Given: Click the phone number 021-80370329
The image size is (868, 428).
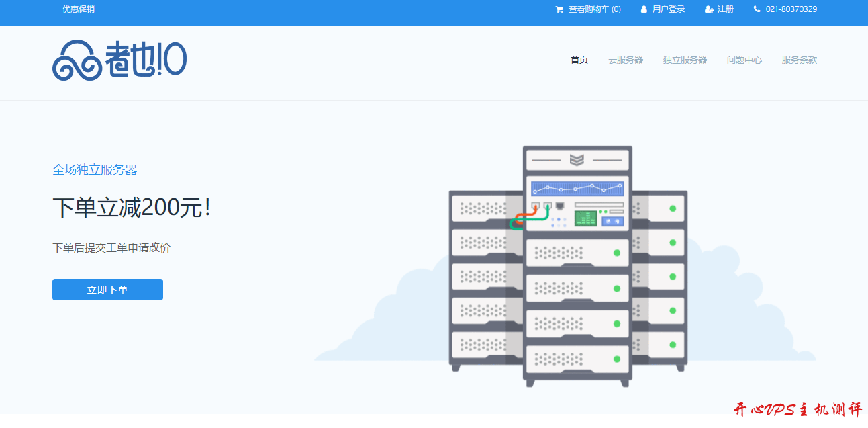Looking at the screenshot, I should point(791,9).
